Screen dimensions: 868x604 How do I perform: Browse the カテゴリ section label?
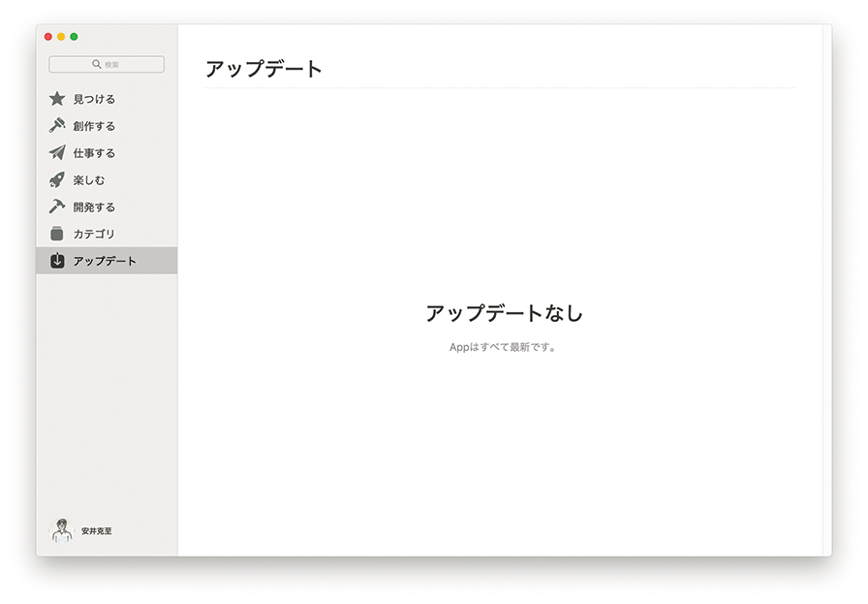tap(94, 234)
